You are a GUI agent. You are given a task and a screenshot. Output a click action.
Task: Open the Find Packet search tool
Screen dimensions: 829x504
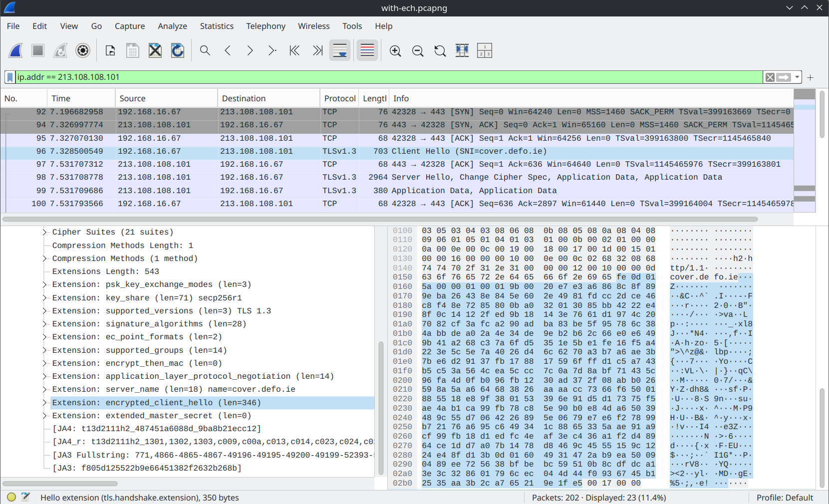205,50
